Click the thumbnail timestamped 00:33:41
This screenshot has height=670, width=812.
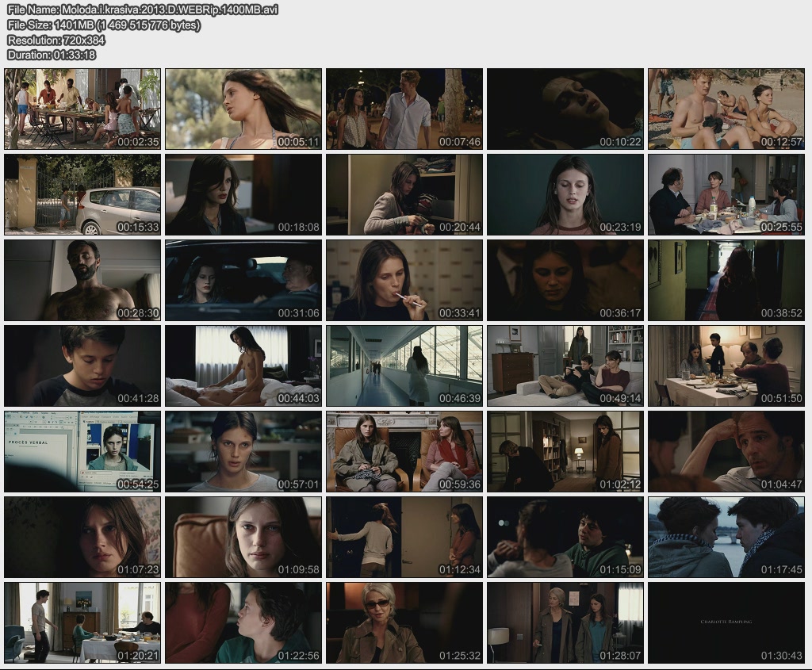click(x=404, y=280)
